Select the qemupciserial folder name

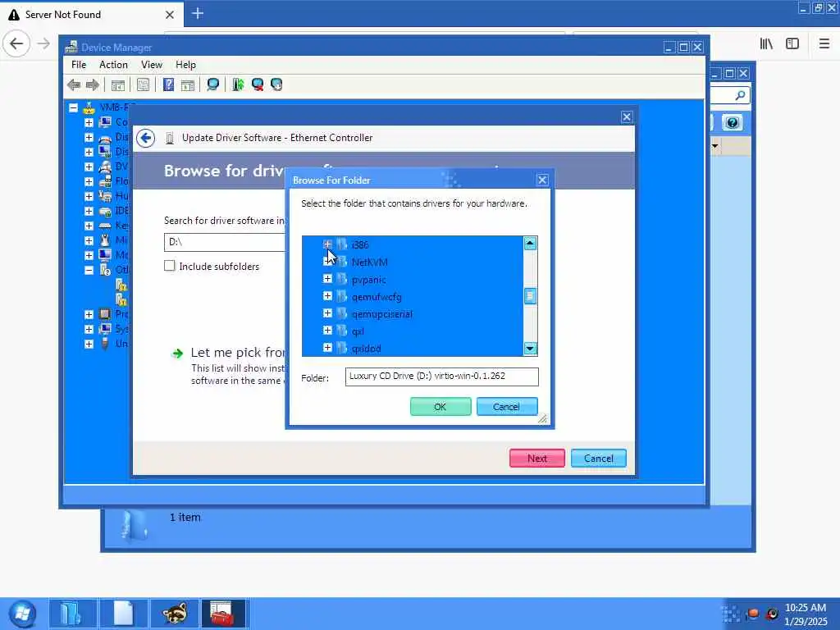point(382,313)
